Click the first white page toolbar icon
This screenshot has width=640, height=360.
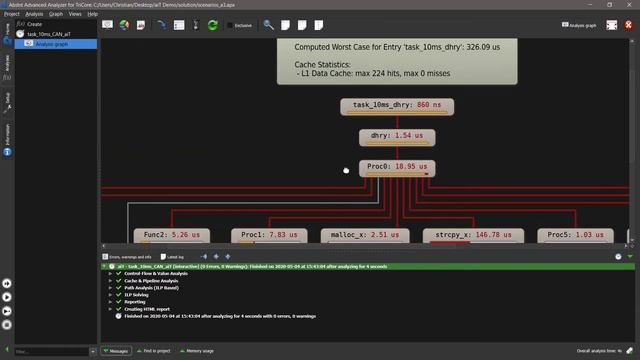point(285,25)
